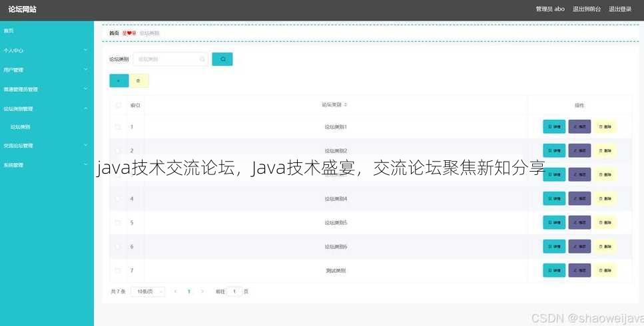This screenshot has height=326, width=644.
Task: Expand 系统管理 in the sidebar
Action: tap(47, 165)
